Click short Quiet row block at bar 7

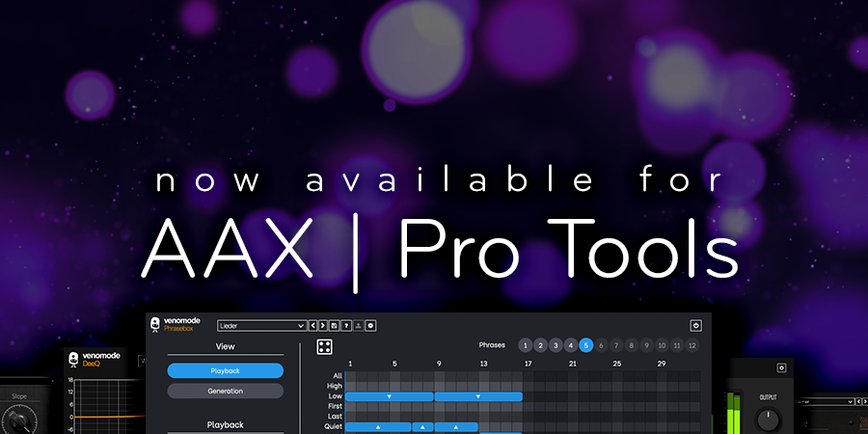point(423,427)
